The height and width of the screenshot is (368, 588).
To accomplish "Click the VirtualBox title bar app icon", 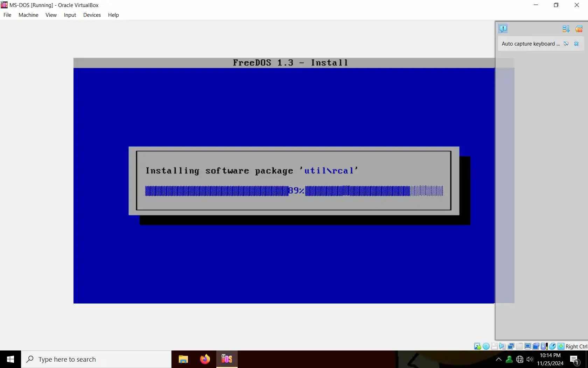I will point(4,5).
